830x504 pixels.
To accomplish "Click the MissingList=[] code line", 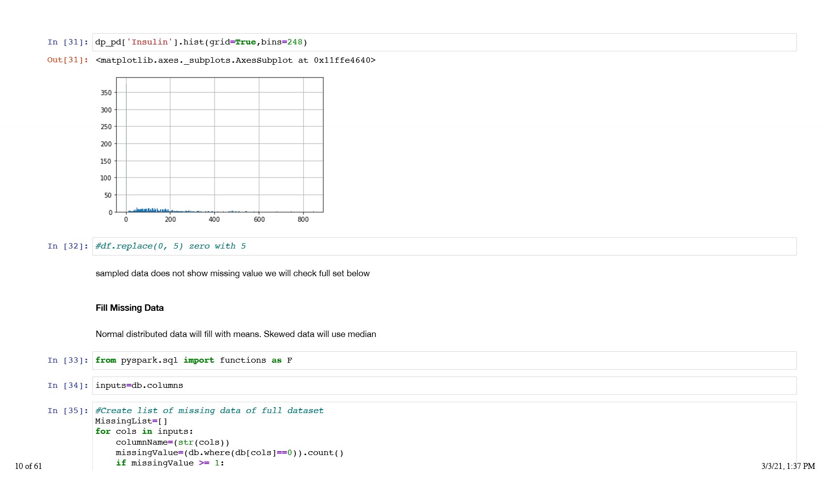I will point(131,421).
